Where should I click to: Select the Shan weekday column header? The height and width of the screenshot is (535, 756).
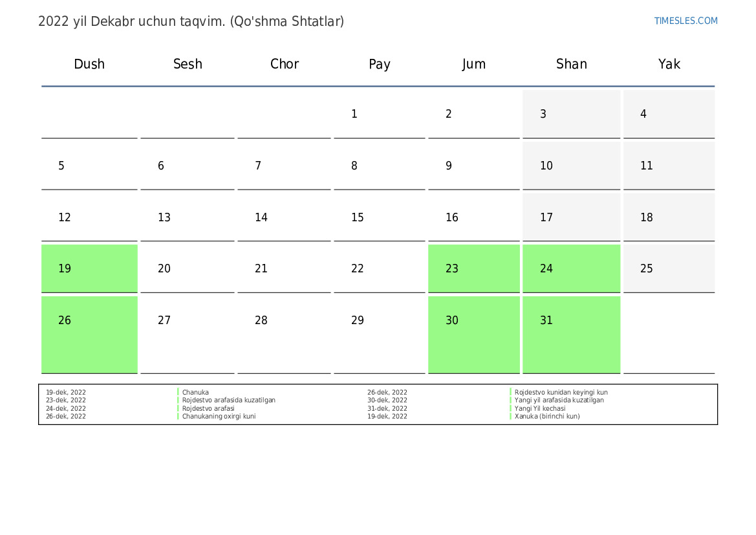tap(571, 64)
